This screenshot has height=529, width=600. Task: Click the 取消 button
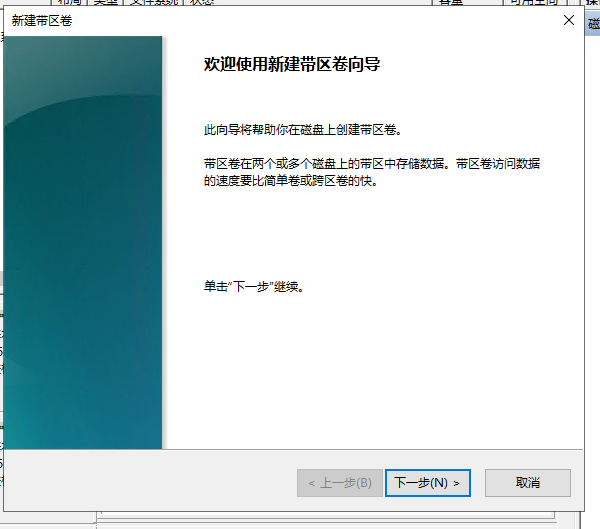click(x=528, y=483)
